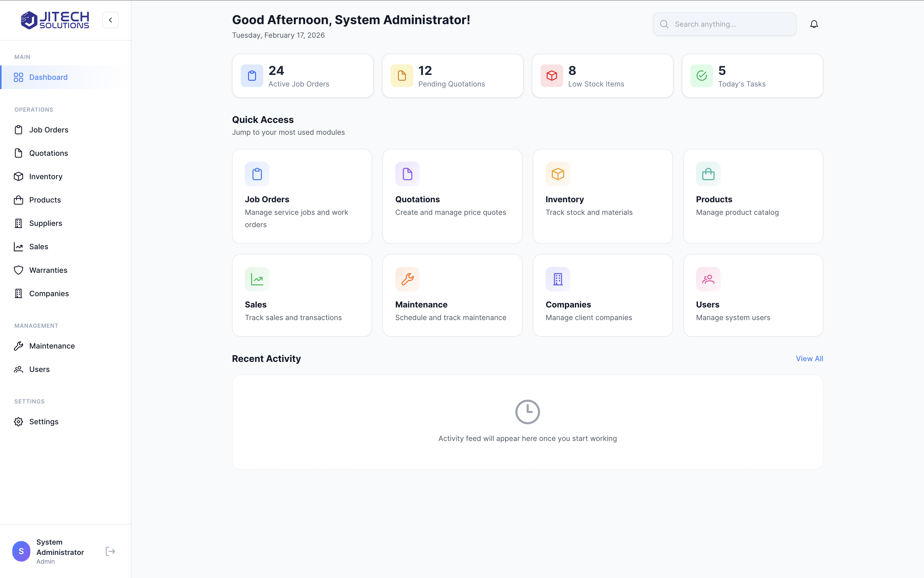Click Maintenance wrench icon in sidebar

18,346
